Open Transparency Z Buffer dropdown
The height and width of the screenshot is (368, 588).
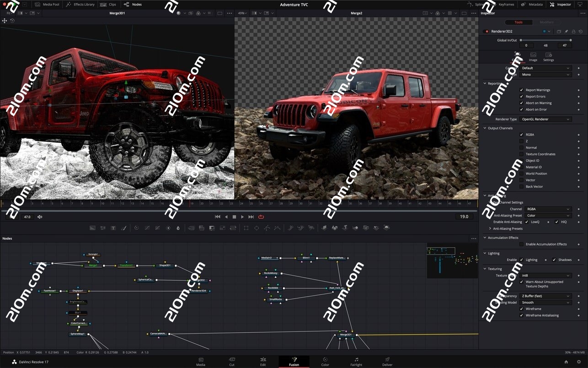[546, 296]
